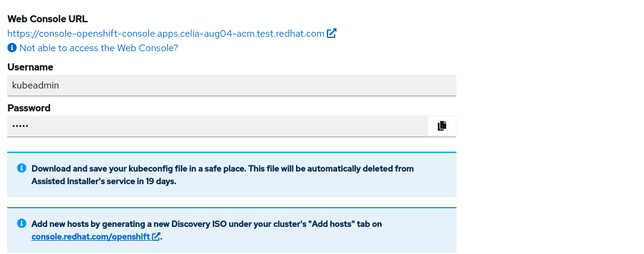This screenshot has width=644, height=254.
Task: Open "Not able to access the Web Console?"
Action: (x=98, y=48)
